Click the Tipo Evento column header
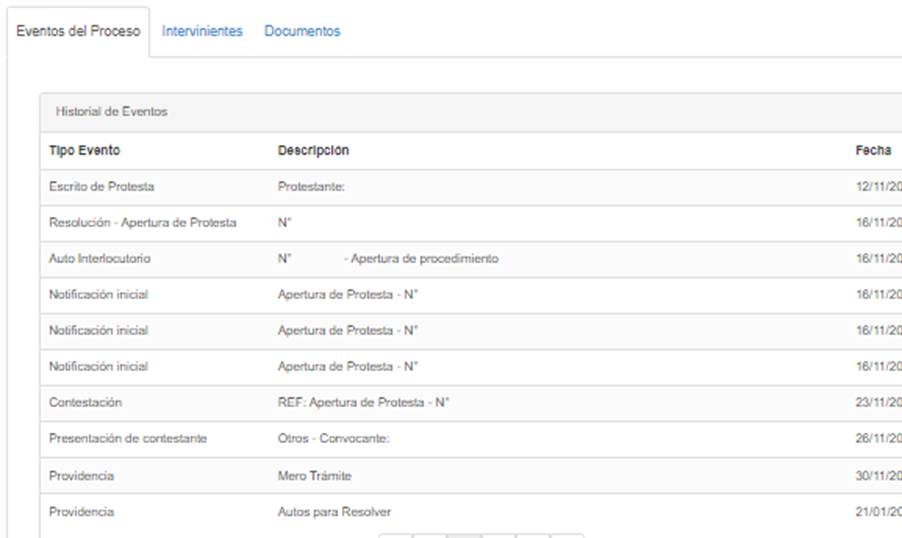The image size is (902, 538). coord(84,150)
